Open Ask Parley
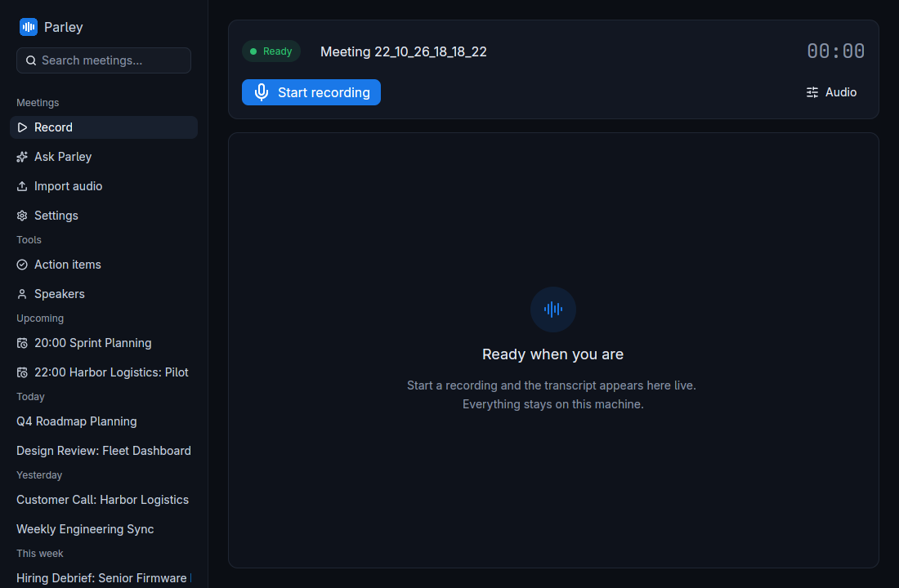 pyautogui.click(x=104, y=157)
